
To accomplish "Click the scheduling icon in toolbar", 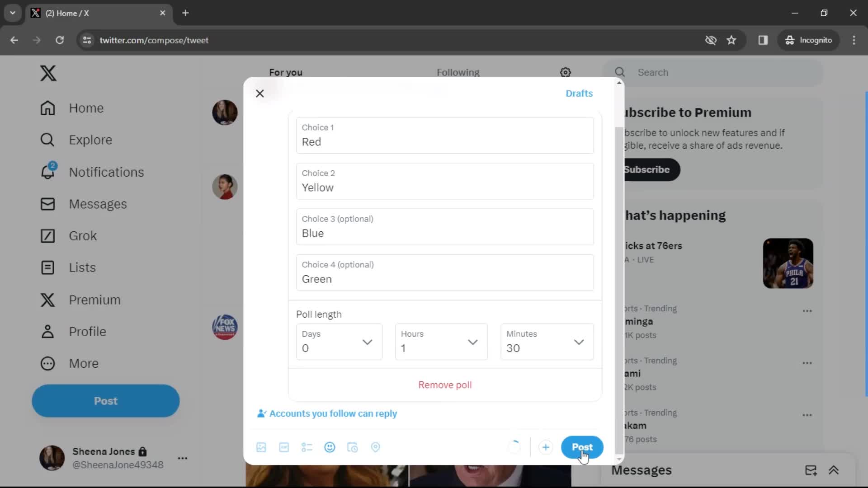I will pos(353,447).
